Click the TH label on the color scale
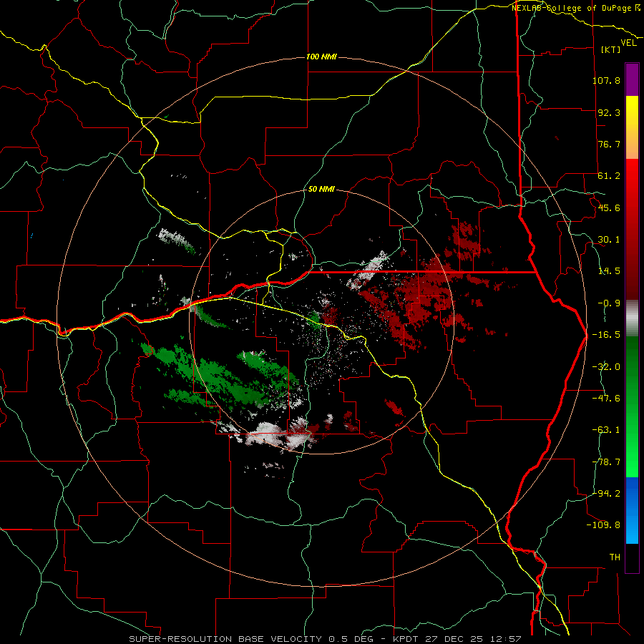 [615, 557]
